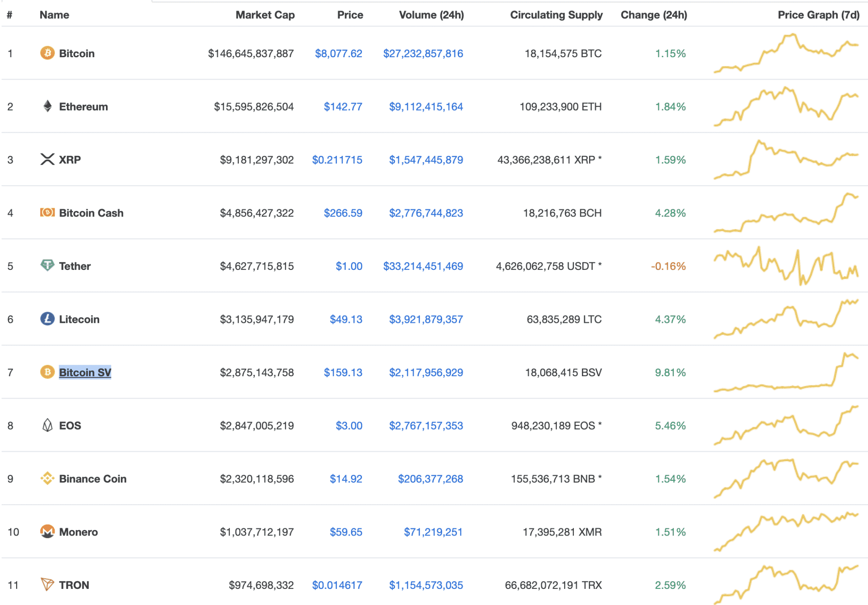Click Binance Coin price $14.92
The width and height of the screenshot is (868, 605).
point(346,479)
